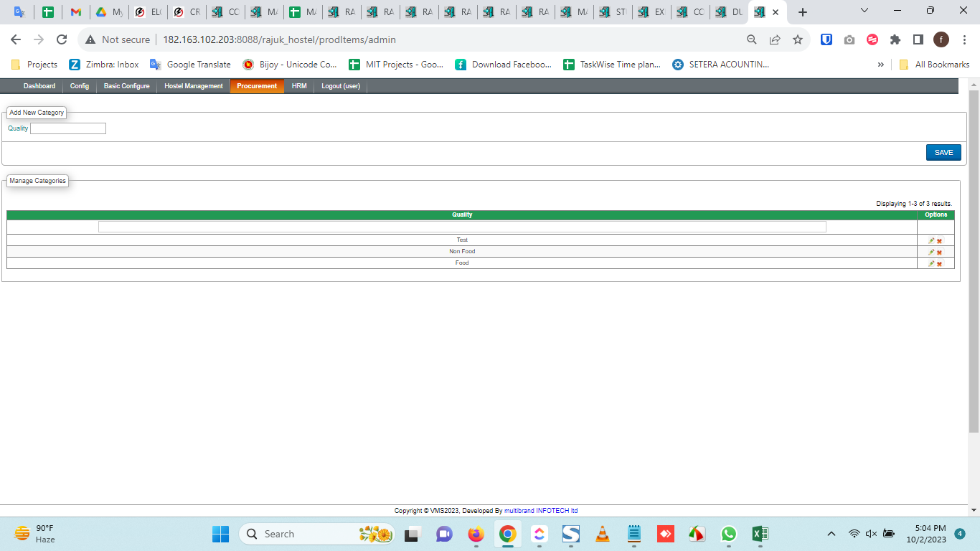Focus the Quality text input field
Viewport: 980px width, 551px height.
click(x=68, y=128)
